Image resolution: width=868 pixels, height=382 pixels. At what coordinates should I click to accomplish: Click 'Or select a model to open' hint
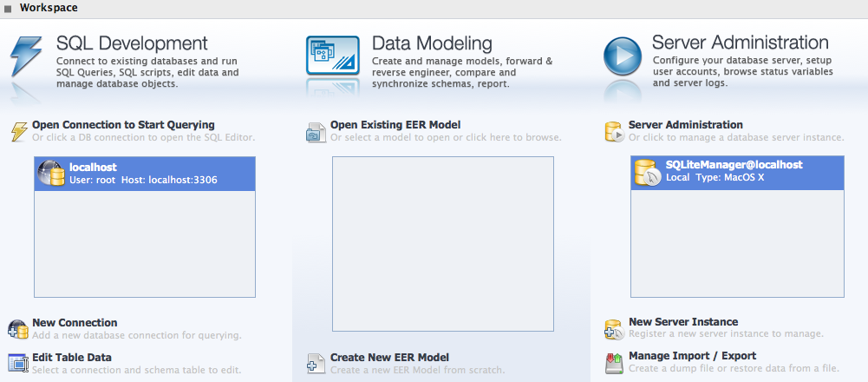[x=446, y=137]
